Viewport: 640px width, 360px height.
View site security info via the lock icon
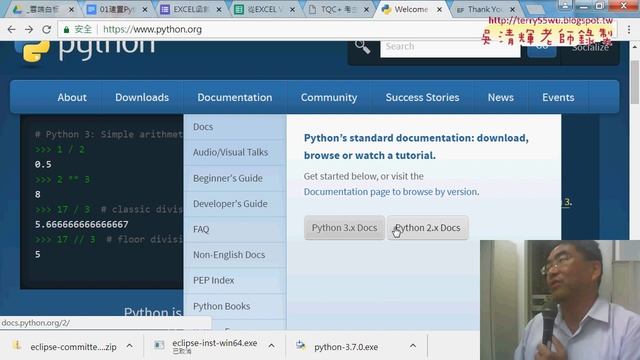[66, 29]
